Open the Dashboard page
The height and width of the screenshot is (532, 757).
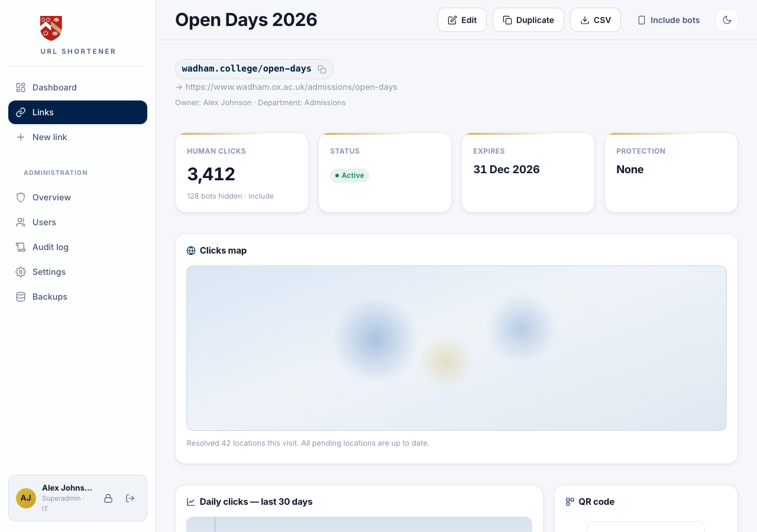(77, 87)
